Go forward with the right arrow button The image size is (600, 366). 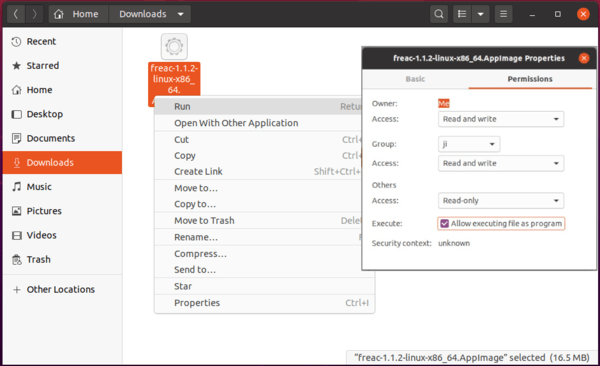(x=34, y=14)
